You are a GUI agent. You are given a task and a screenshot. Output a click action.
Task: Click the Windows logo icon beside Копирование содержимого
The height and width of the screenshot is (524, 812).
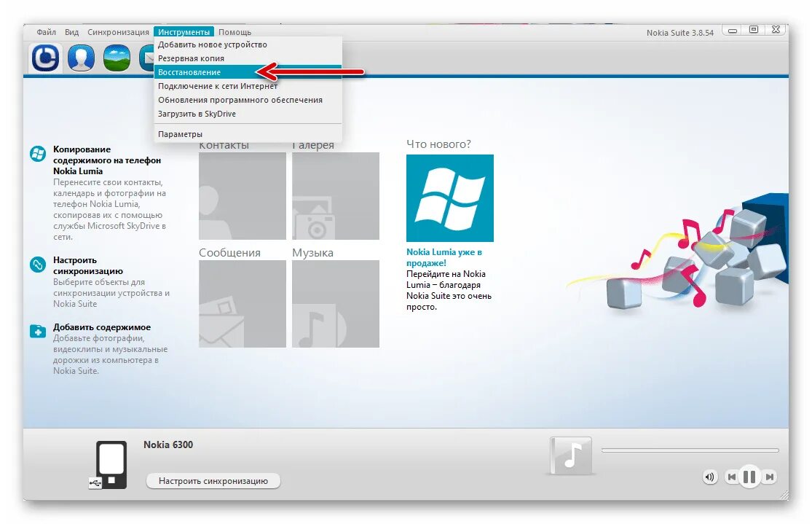pos(38,154)
